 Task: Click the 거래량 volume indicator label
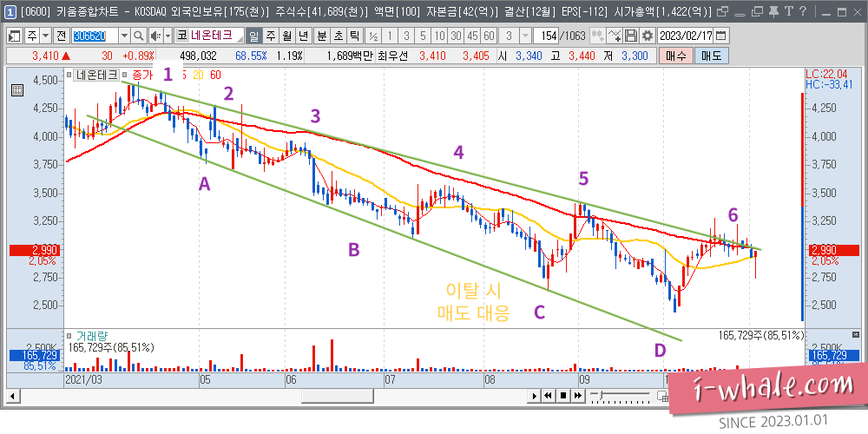pyautogui.click(x=91, y=335)
